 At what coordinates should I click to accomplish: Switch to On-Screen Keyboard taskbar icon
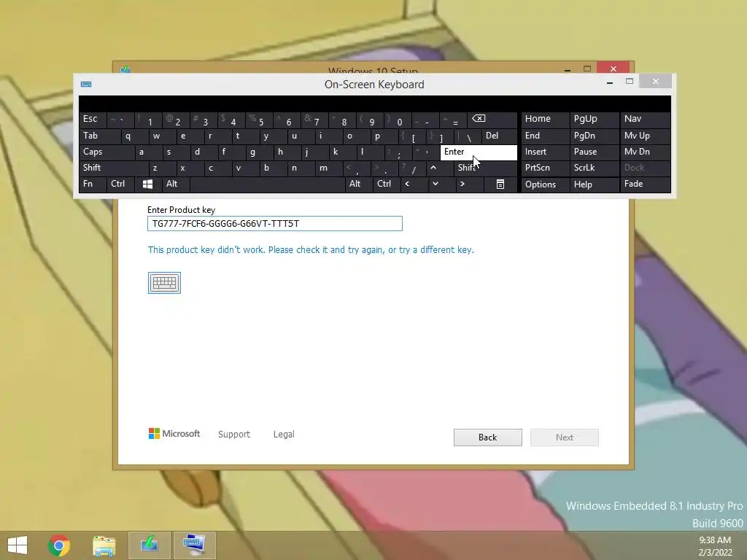pos(194,545)
